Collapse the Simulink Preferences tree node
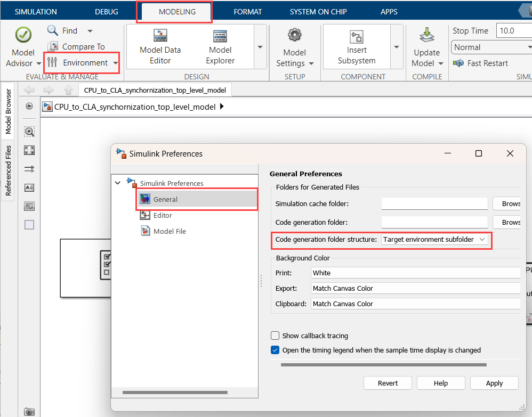 tap(118, 183)
